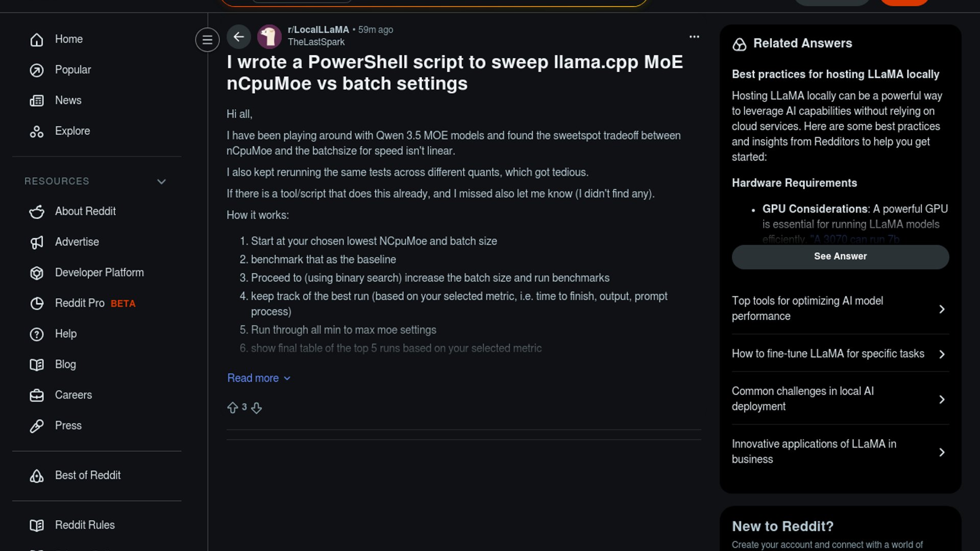Click the downvote arrow on the post
980x551 pixels.
coord(256,408)
